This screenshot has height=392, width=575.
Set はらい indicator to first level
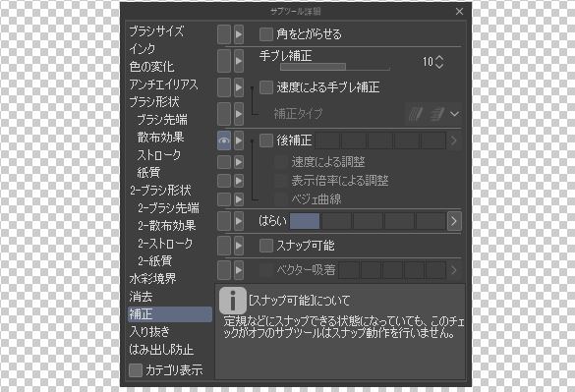(305, 221)
